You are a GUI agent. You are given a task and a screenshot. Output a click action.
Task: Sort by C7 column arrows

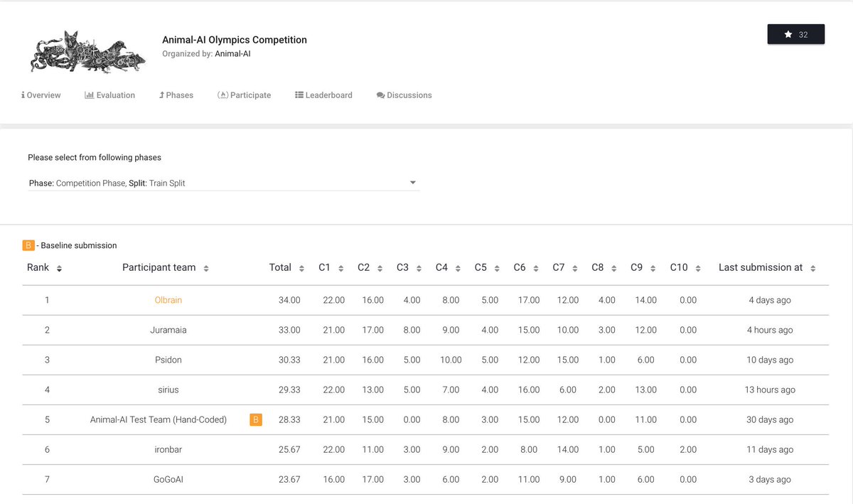(x=574, y=269)
